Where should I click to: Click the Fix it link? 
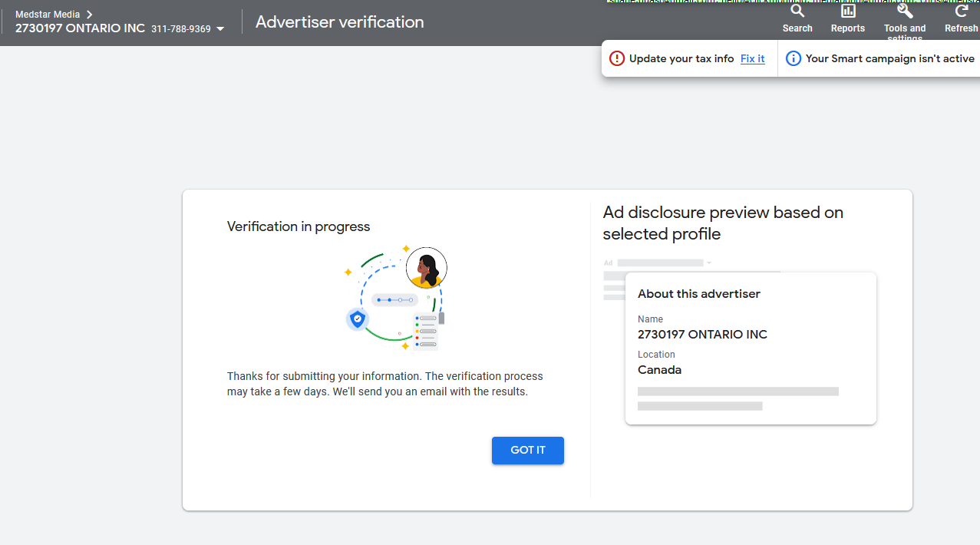coord(752,58)
